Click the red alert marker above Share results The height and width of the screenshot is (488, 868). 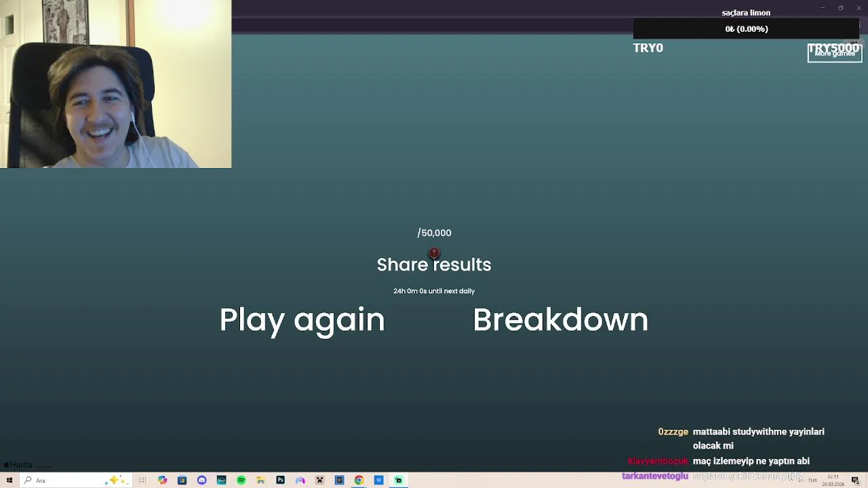(434, 253)
